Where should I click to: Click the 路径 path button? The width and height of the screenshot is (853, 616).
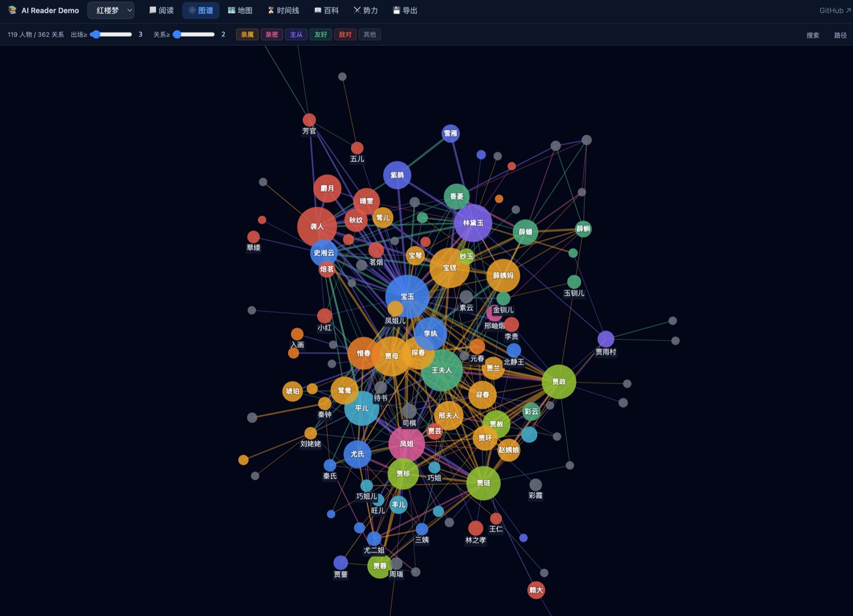[840, 35]
